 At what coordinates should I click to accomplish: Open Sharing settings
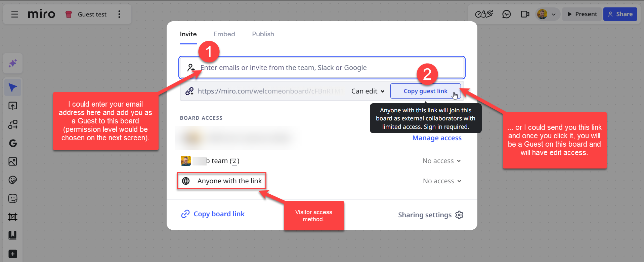431,215
